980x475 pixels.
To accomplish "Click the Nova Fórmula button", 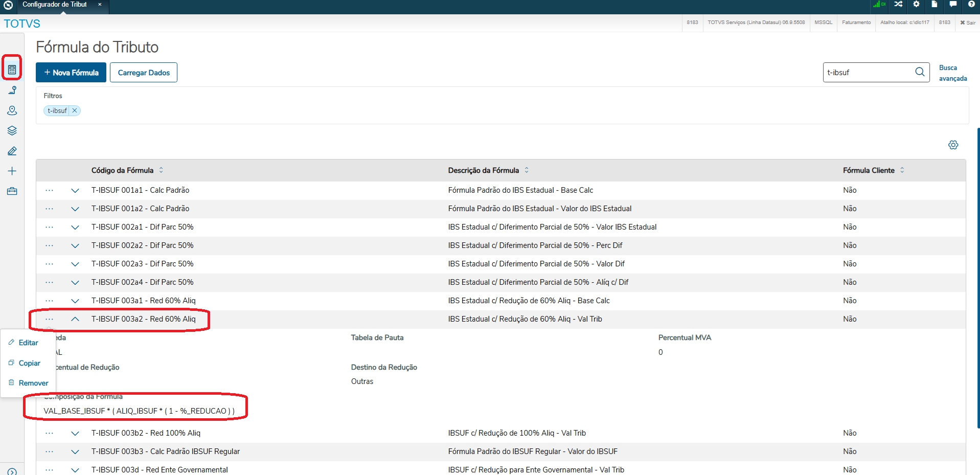I will (71, 73).
